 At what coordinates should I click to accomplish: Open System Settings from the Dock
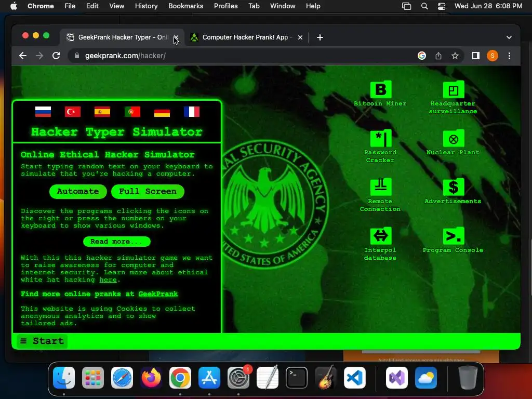pyautogui.click(x=238, y=378)
